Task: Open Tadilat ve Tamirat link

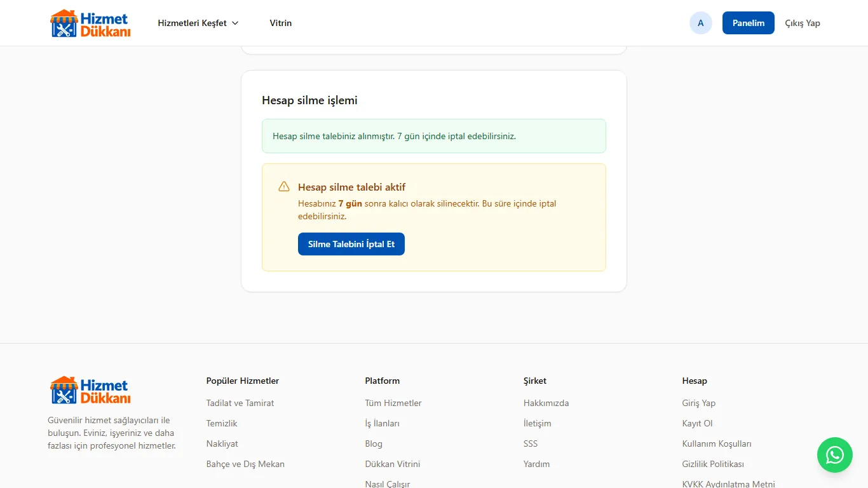Action: click(x=240, y=403)
